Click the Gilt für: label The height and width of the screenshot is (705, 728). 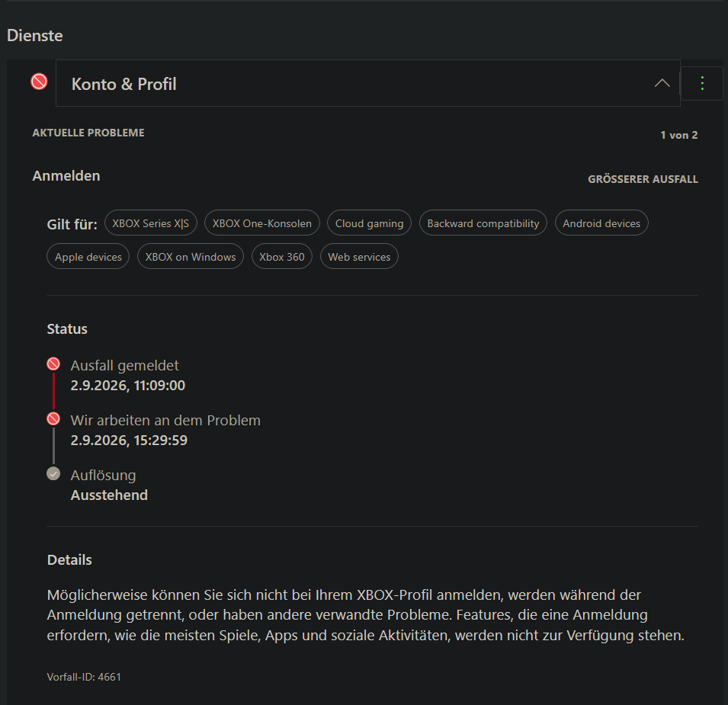(x=72, y=224)
